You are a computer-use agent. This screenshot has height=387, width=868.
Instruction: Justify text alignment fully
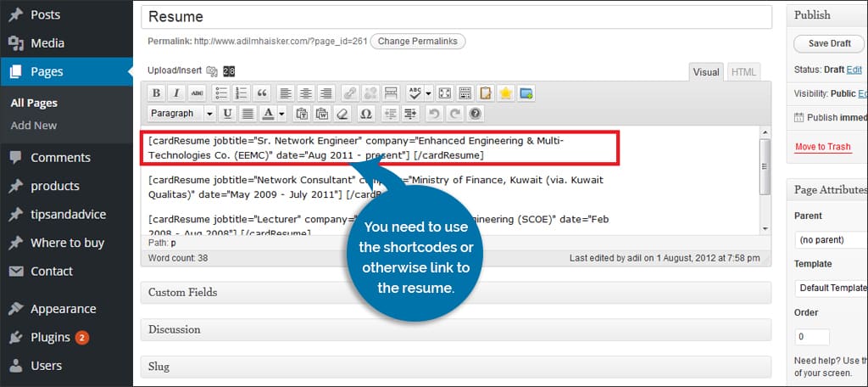point(248,114)
